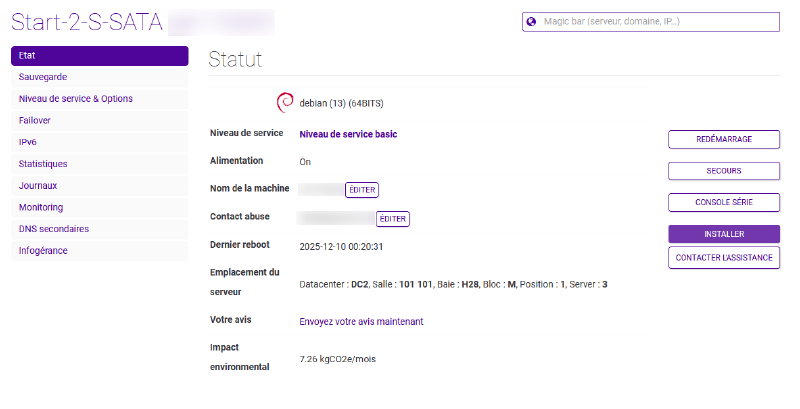
Task: Go to Niveau de service & Options
Action: [99, 99]
